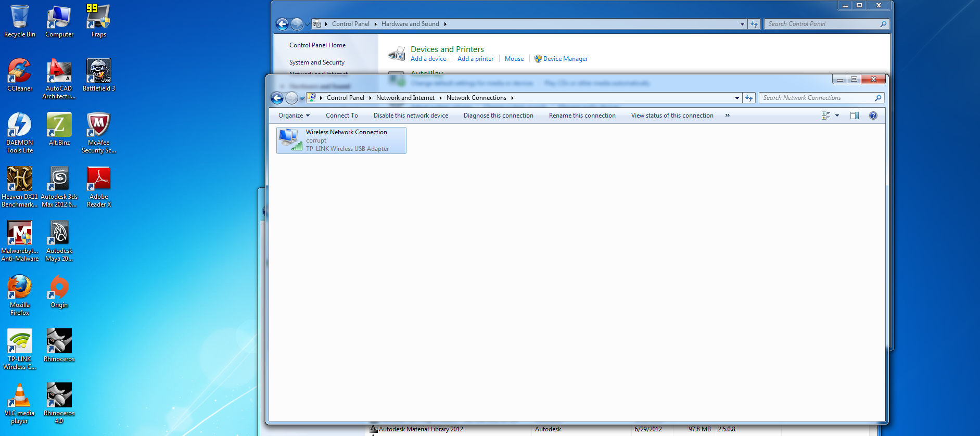980x436 pixels.
Task: Open AutoCAD Architecture desktop shortcut
Action: 59,79
